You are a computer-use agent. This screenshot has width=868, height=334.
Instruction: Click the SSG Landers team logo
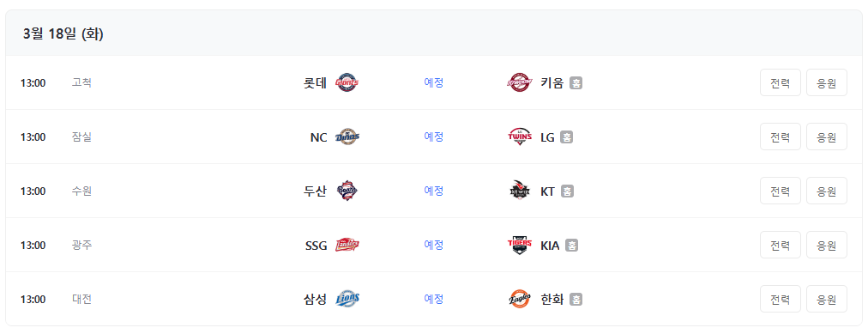click(347, 245)
